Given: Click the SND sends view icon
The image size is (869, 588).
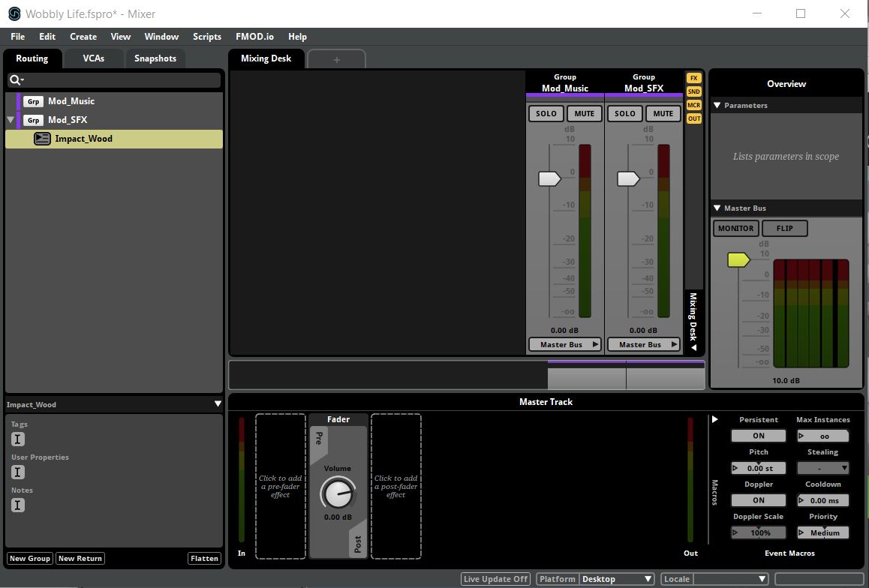Looking at the screenshot, I should pos(693,91).
